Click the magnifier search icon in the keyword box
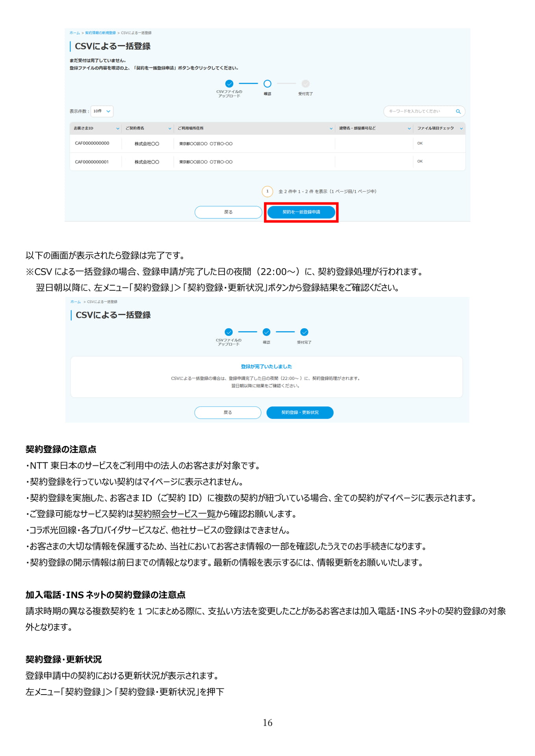 point(458,111)
